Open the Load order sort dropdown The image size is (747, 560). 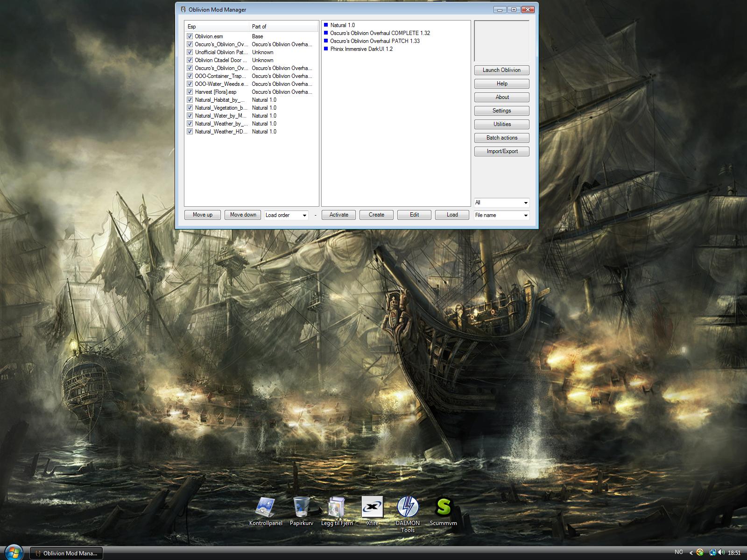(x=286, y=215)
